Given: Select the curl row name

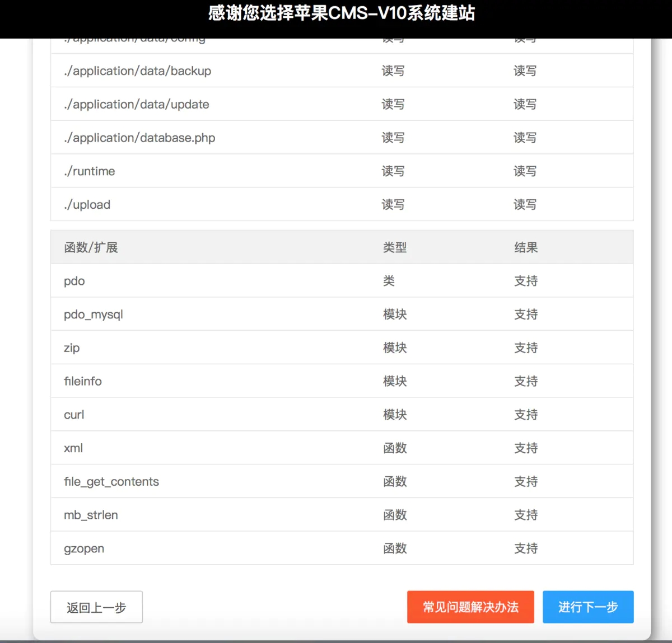Looking at the screenshot, I should pos(74,415).
